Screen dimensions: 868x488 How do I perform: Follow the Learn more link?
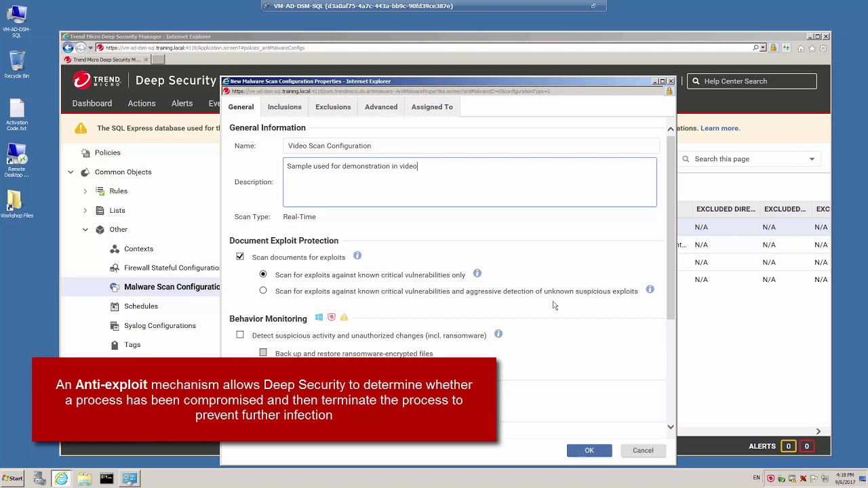point(720,128)
